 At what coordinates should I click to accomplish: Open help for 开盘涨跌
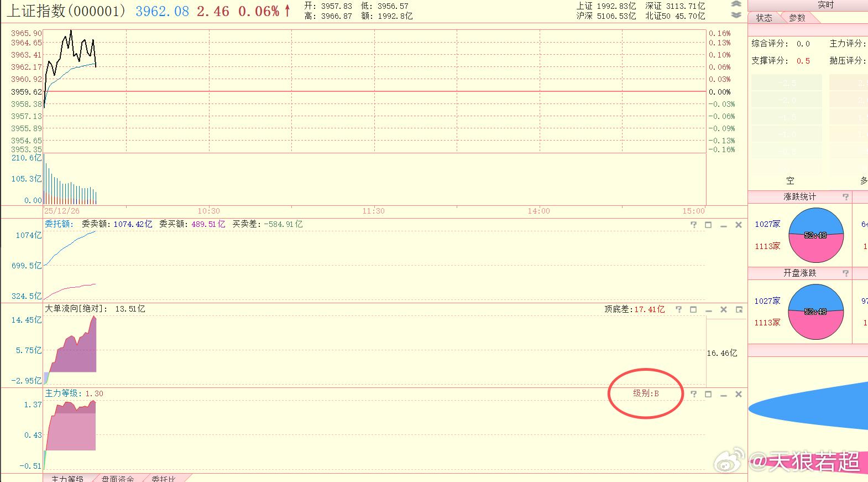point(845,273)
